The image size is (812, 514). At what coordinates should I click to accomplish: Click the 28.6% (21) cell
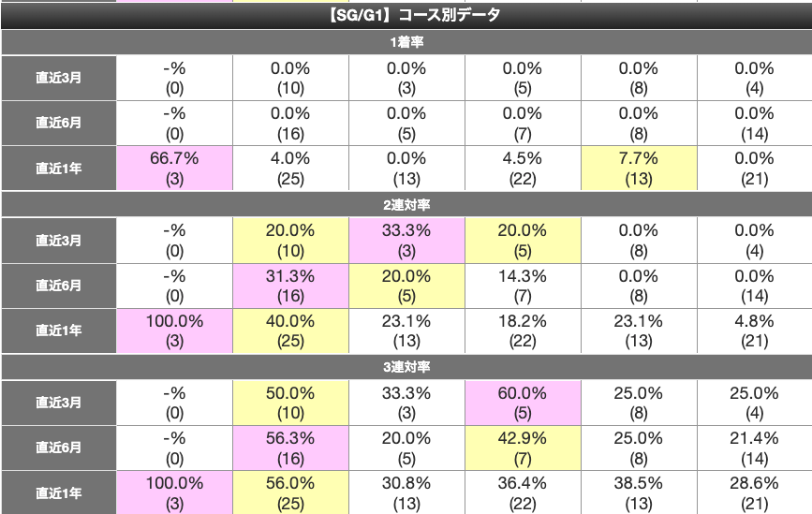pos(755,492)
